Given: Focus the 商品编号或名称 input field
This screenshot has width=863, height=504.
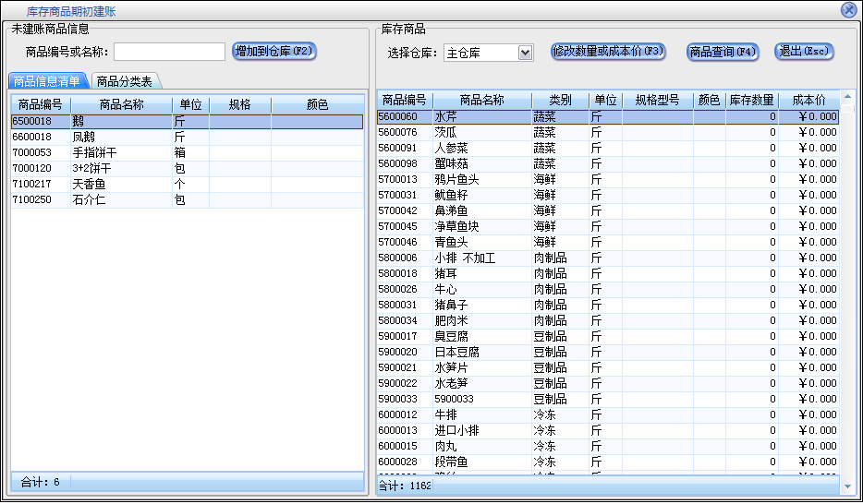Looking at the screenshot, I should pyautogui.click(x=169, y=52).
